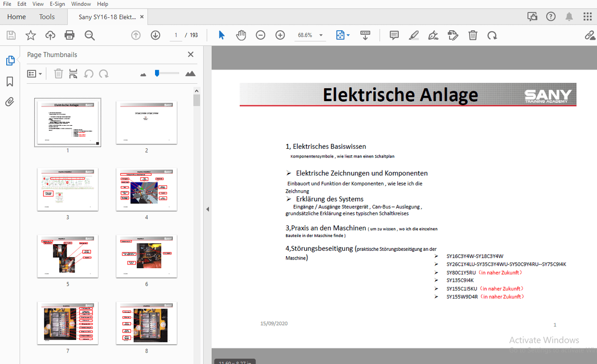This screenshot has width=597, height=364.
Task: Toggle the favorites star for this document
Action: click(x=30, y=35)
